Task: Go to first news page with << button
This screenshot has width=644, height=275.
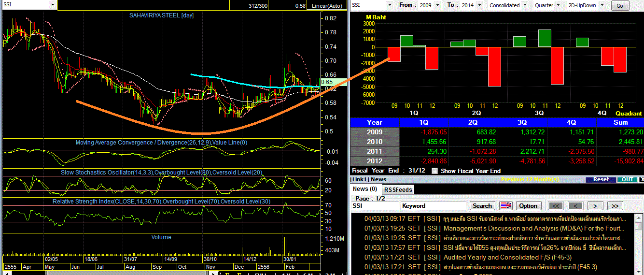Action: 556,205
